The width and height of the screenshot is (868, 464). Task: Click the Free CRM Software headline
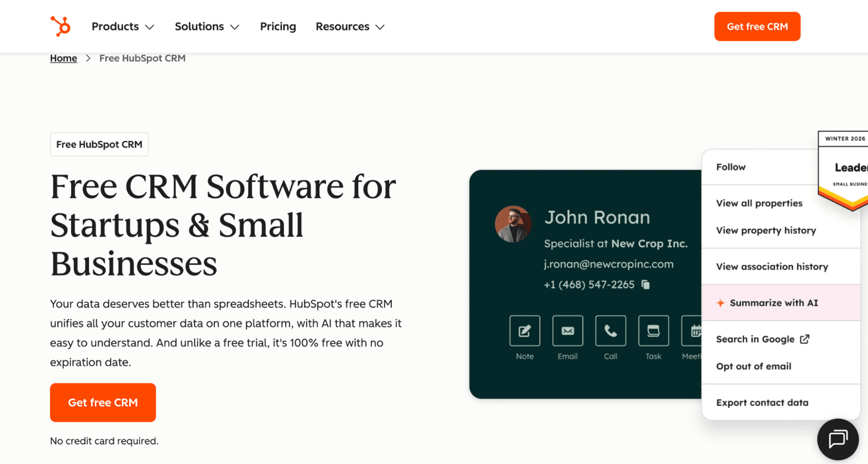223,225
